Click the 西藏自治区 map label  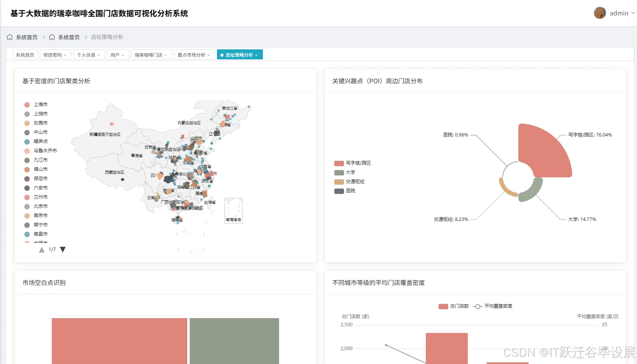point(115,172)
